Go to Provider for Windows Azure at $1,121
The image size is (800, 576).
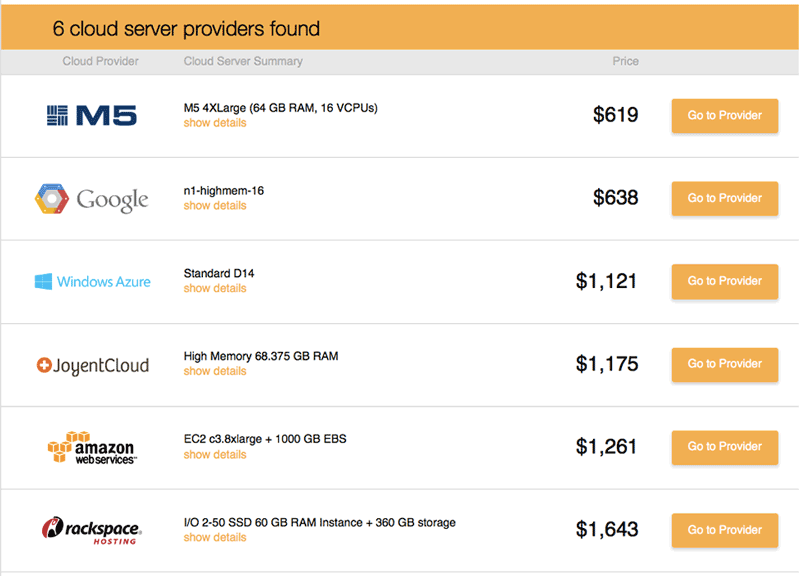pyautogui.click(x=724, y=281)
